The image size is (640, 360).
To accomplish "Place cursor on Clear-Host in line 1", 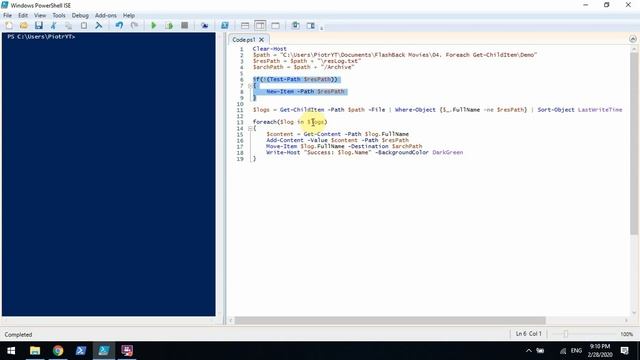I will [269, 49].
